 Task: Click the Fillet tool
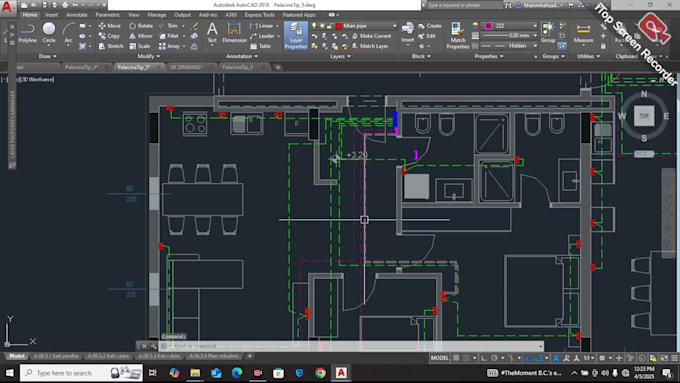click(169, 36)
